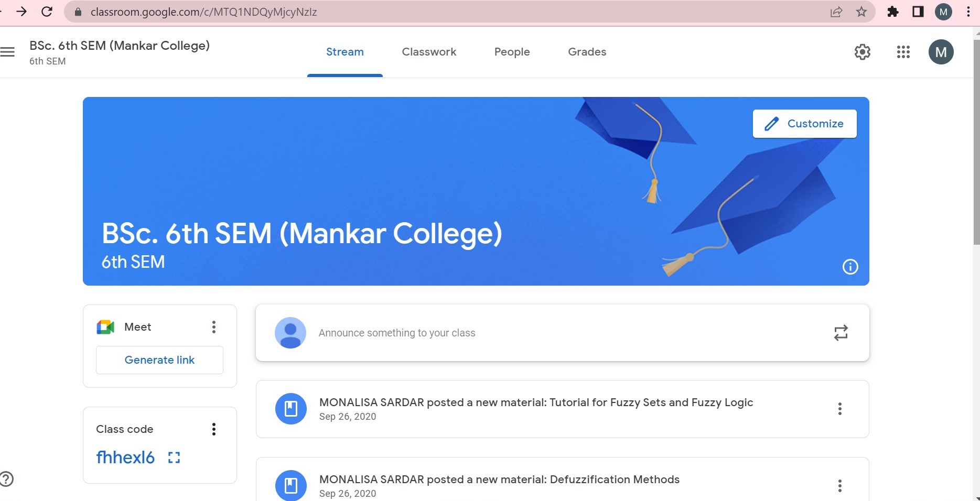Open Fuzzy Sets material icon

[291, 409]
